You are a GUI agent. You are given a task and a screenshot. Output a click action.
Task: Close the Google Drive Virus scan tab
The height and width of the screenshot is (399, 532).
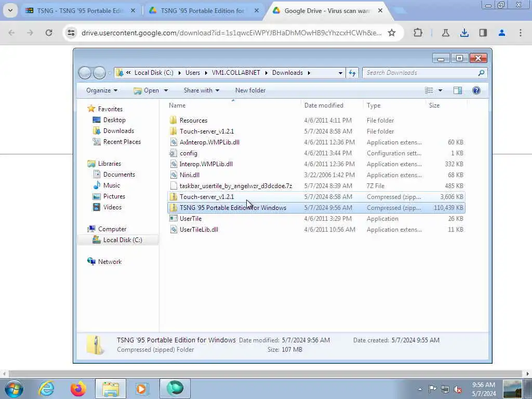coord(380,10)
